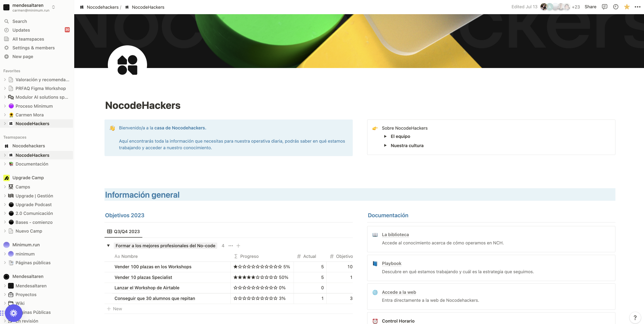Click the purple assistant icon bottom left
644x324 pixels.
[14, 313]
